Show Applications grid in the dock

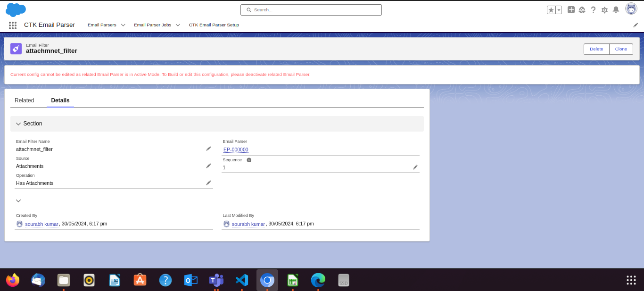pos(631,280)
